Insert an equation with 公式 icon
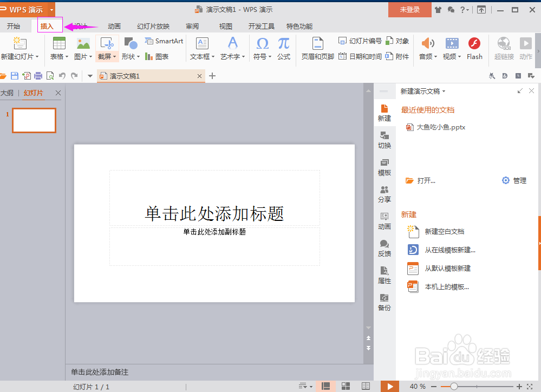Screen dimensions: 541x392 click(x=284, y=43)
